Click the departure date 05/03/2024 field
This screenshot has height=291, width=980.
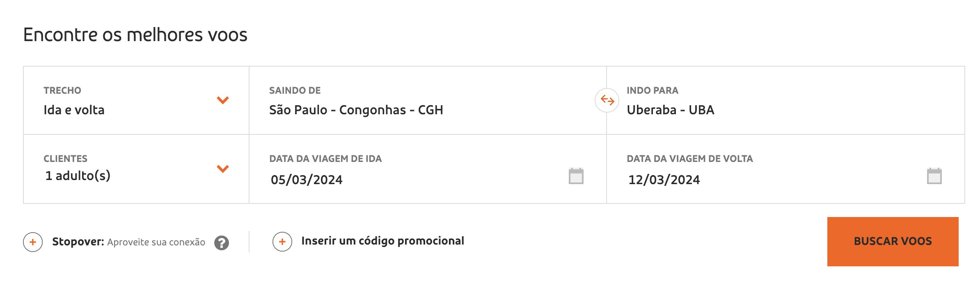[x=428, y=169]
